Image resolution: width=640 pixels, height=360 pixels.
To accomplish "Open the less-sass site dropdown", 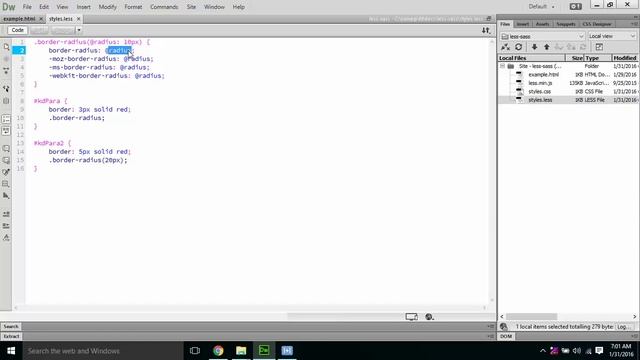I will pyautogui.click(x=542, y=36).
